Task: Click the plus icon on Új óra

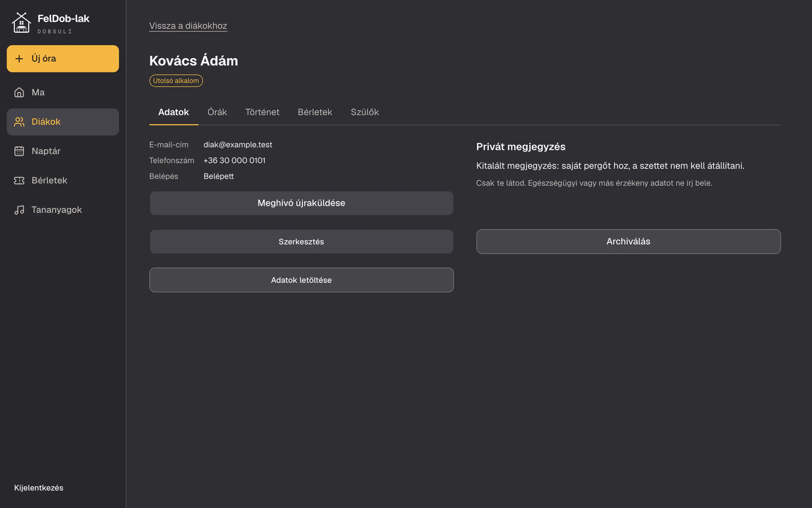Action: tap(19, 59)
